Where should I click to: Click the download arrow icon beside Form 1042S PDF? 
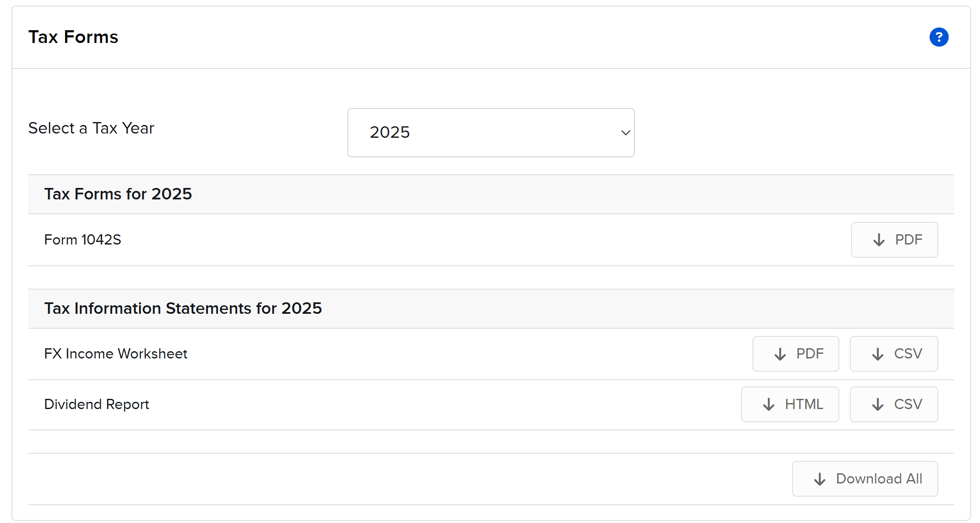click(879, 240)
